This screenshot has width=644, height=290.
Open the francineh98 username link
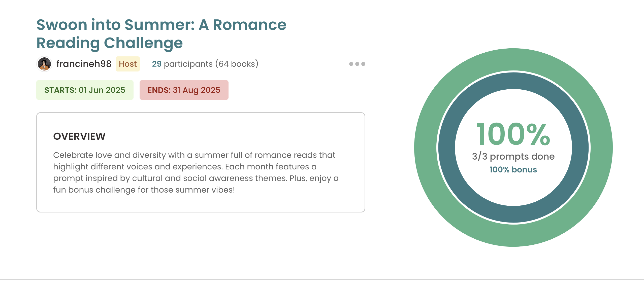84,64
